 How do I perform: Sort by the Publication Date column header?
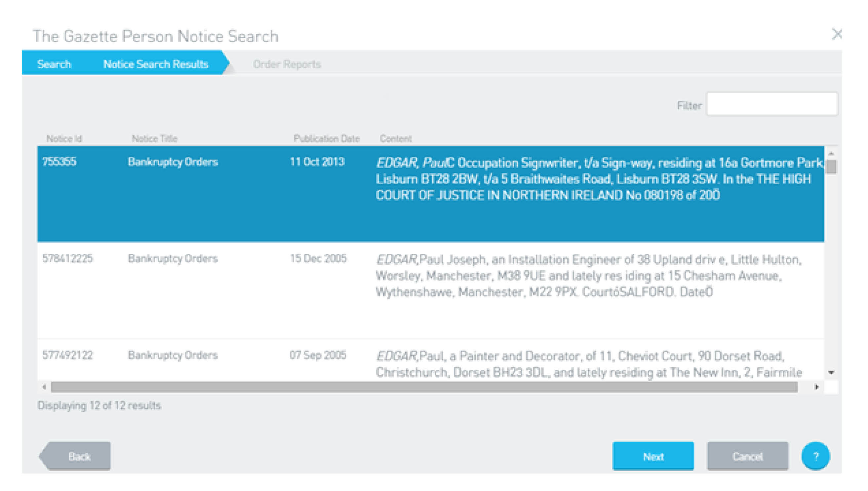(326, 138)
